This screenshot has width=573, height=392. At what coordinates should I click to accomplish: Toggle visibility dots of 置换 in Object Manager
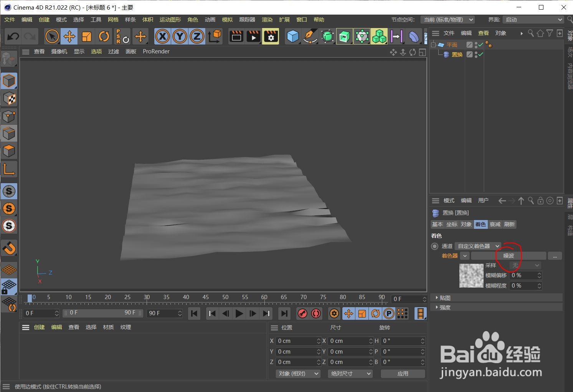pyautogui.click(x=476, y=54)
